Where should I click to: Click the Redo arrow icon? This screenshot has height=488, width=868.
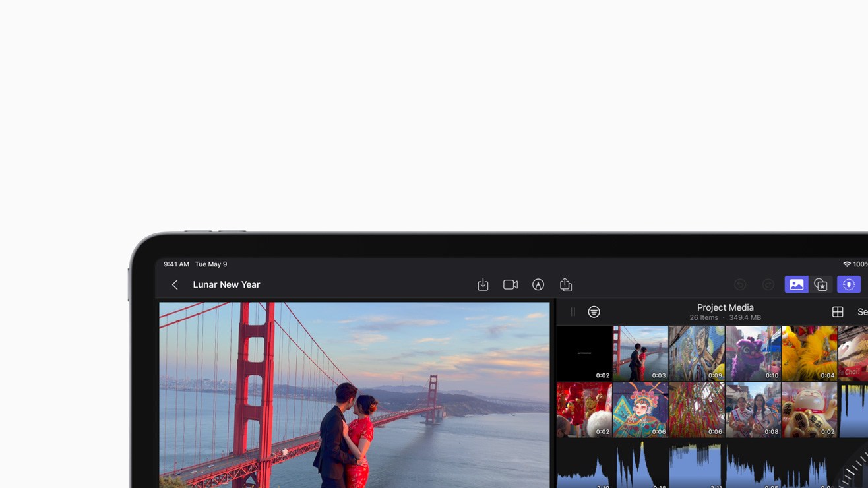coord(768,285)
